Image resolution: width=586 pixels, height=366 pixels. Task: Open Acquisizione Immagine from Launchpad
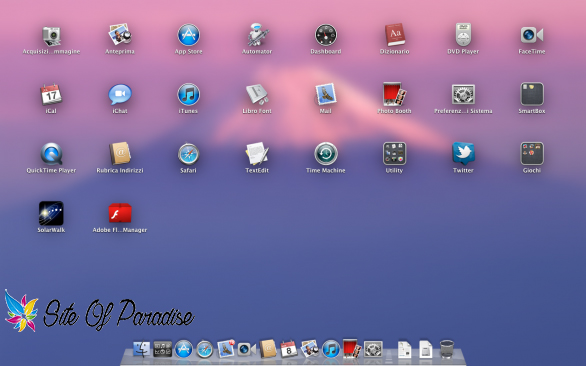point(51,36)
